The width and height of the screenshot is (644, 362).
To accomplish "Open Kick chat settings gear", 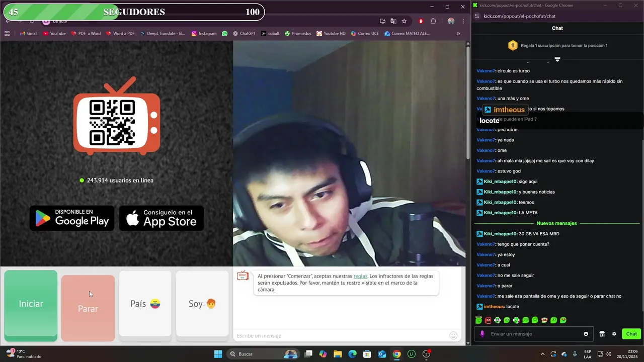I will (x=614, y=334).
